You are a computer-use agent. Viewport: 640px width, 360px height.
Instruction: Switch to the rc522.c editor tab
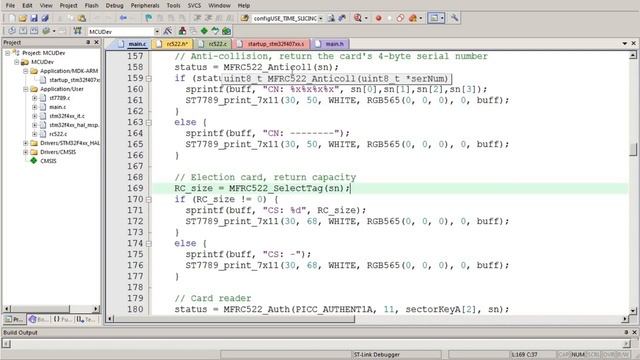(x=213, y=44)
